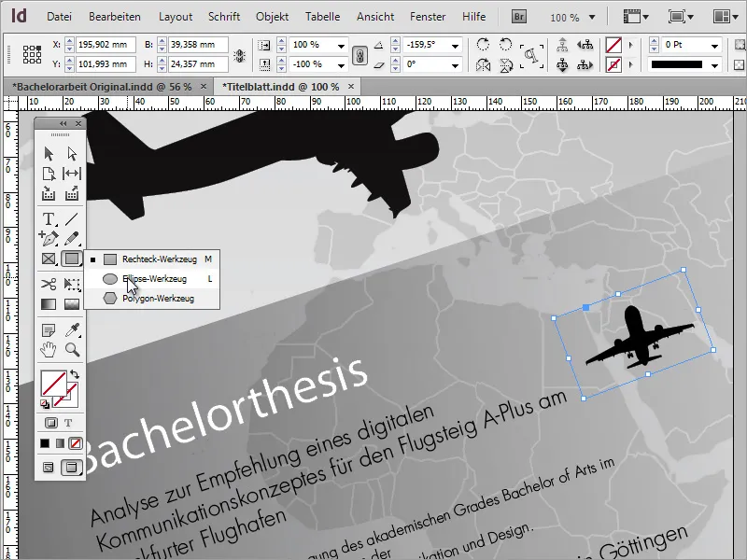
Task: Click the X position field
Action: [106, 45]
